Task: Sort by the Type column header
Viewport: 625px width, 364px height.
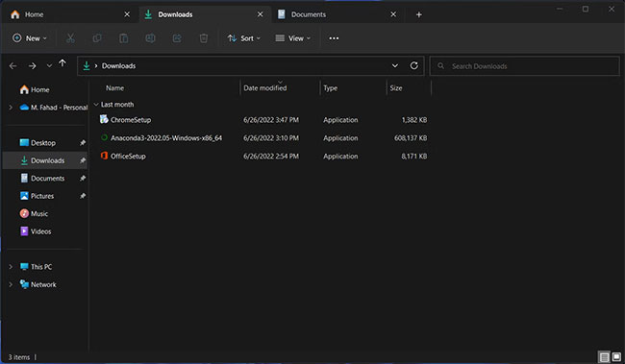Action: pos(330,88)
